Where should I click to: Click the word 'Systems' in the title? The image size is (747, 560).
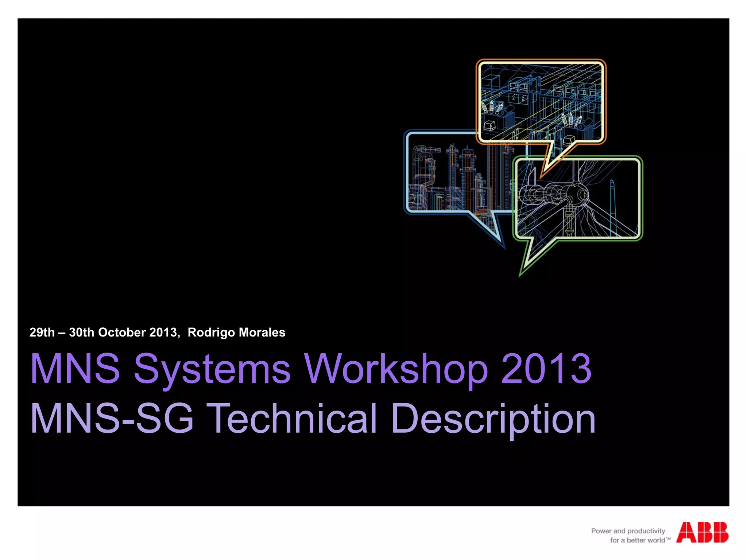[x=212, y=369]
